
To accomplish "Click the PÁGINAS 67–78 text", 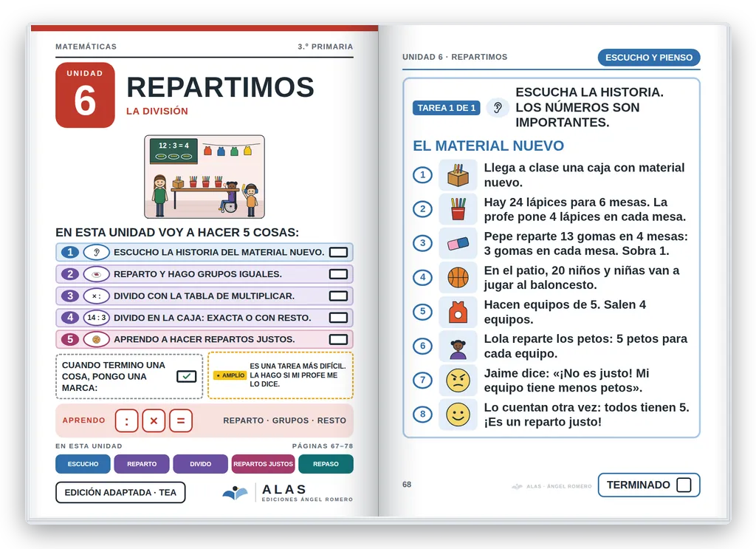I will pos(323,446).
